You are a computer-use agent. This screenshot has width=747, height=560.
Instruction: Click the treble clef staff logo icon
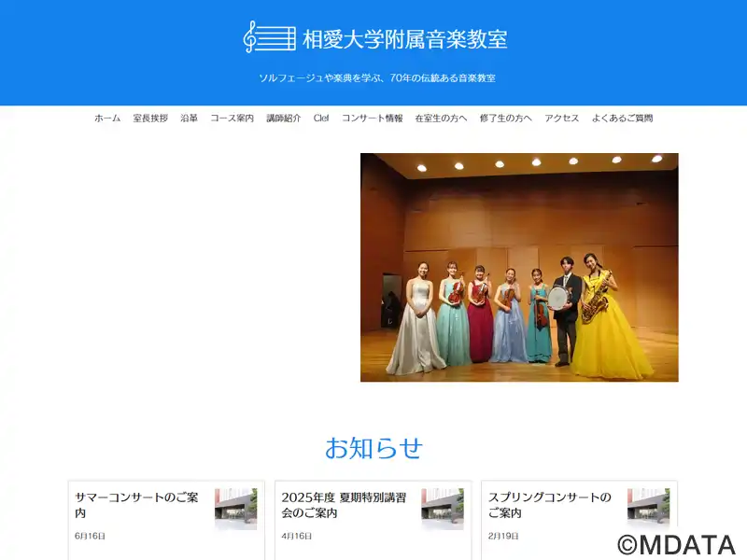coord(270,37)
